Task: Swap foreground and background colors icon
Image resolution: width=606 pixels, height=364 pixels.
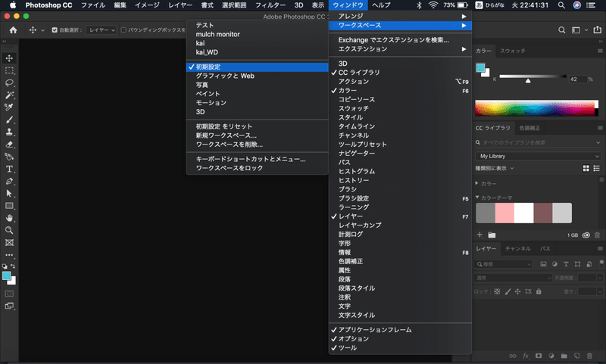Action: [x=13, y=266]
